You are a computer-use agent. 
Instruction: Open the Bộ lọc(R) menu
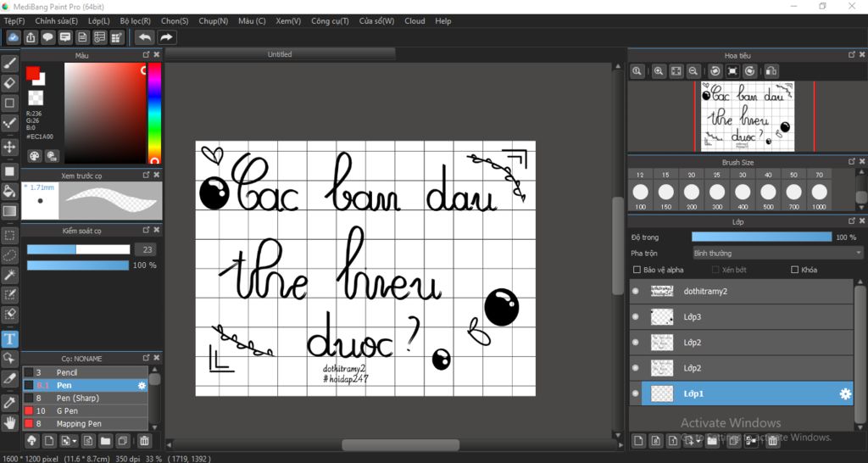point(135,21)
